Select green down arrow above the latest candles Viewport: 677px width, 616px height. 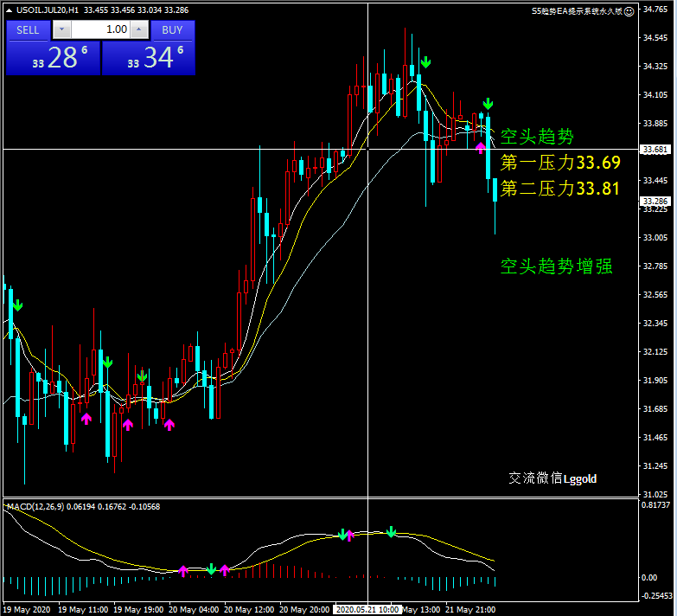point(488,104)
